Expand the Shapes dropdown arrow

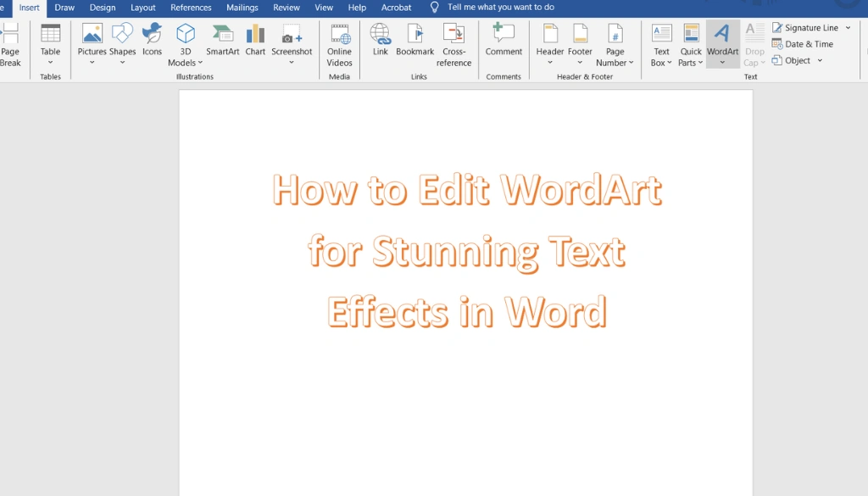(x=122, y=63)
